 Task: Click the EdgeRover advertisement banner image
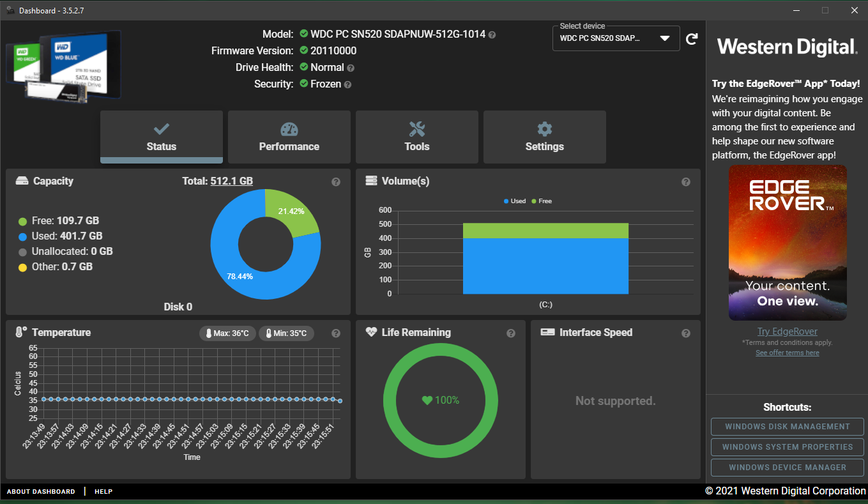coord(788,243)
